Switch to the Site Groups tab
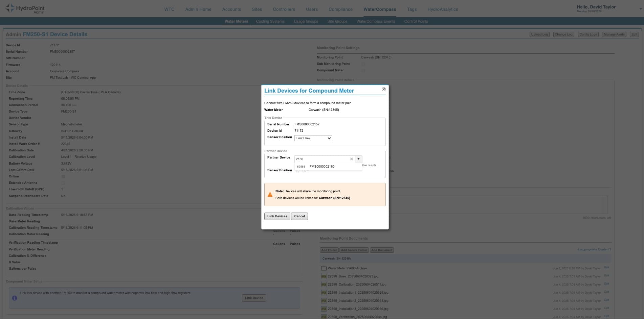Screen dimensions: 644x319 (x=337, y=21)
